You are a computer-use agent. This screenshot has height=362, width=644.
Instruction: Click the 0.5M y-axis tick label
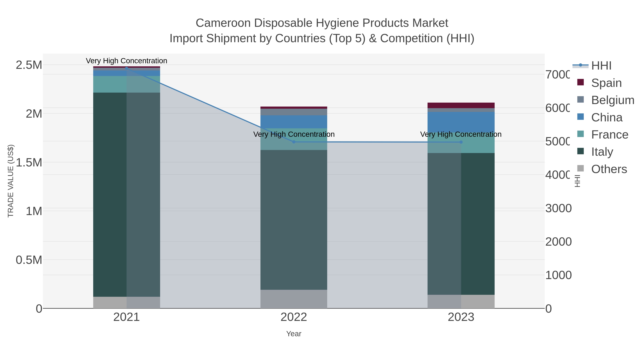coord(29,260)
